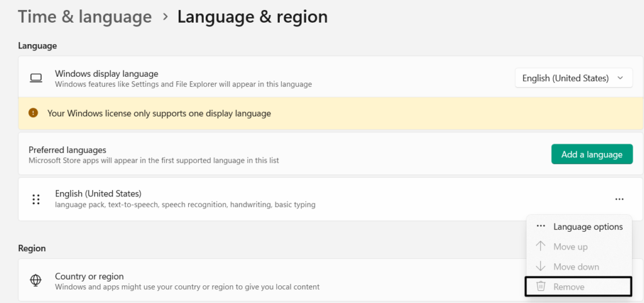Go back to Time & language breadcrumb
Screen dimensions: 644x303
point(85,17)
